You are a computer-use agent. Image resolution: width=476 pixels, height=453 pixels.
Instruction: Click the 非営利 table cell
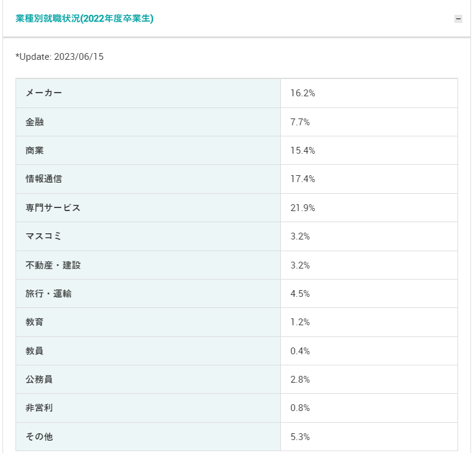tap(148, 408)
